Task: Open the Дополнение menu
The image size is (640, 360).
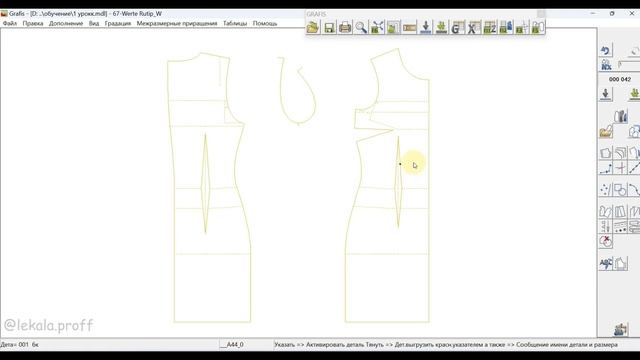Action: tap(66, 24)
